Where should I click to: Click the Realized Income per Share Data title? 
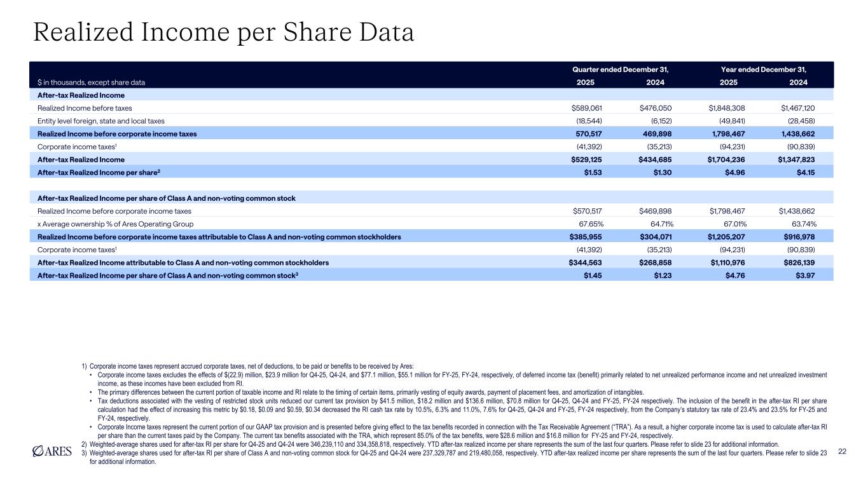(x=223, y=32)
